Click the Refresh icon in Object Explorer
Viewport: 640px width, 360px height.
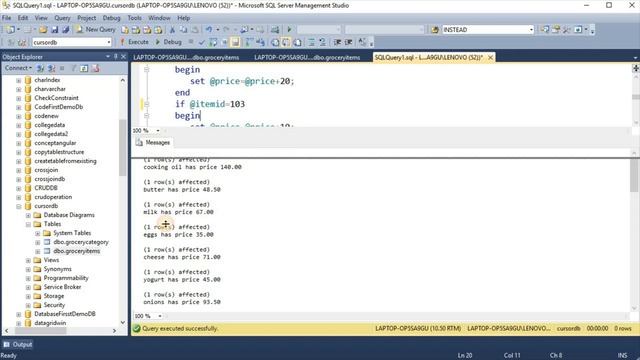coord(84,68)
